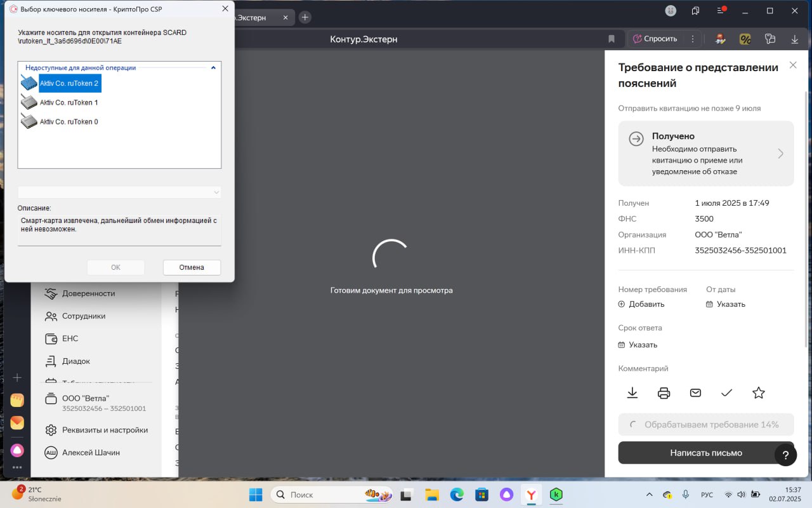Close the Требование о представлении пояснений panel

(x=793, y=65)
